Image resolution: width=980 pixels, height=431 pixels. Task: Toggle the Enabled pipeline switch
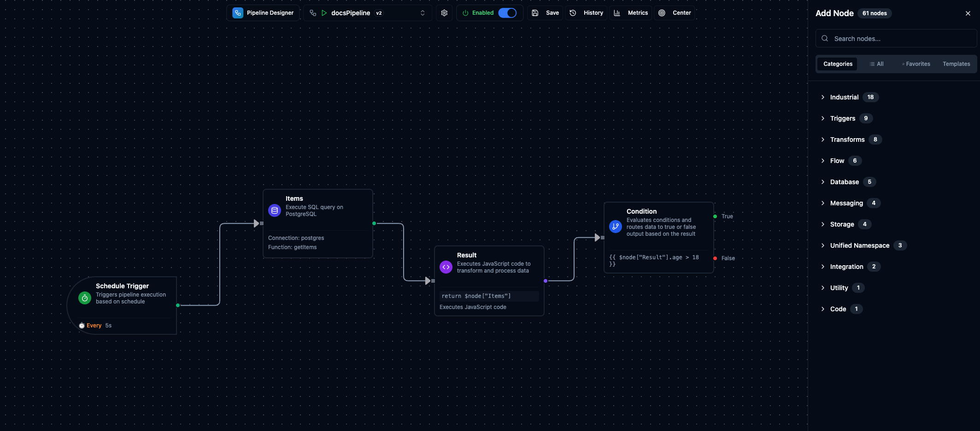507,13
